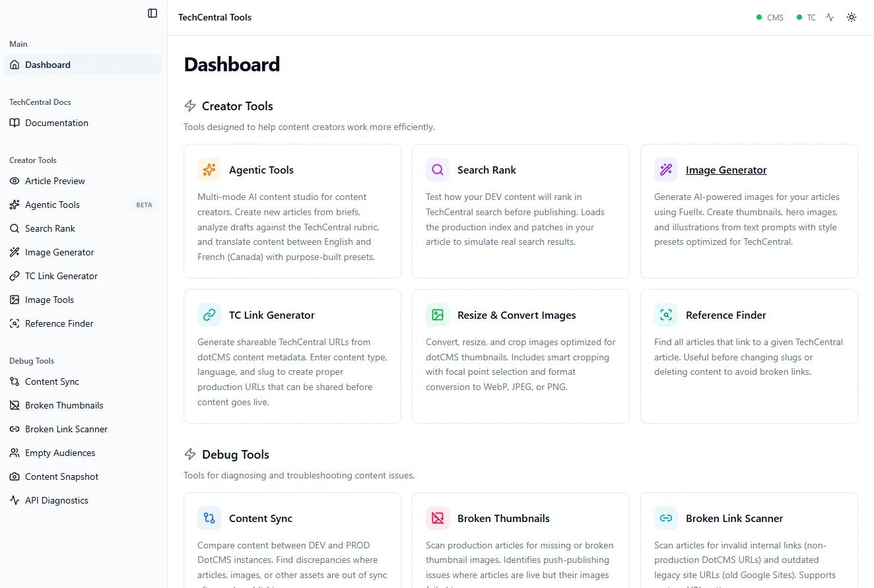Open the TC Link Generator card title

272,315
